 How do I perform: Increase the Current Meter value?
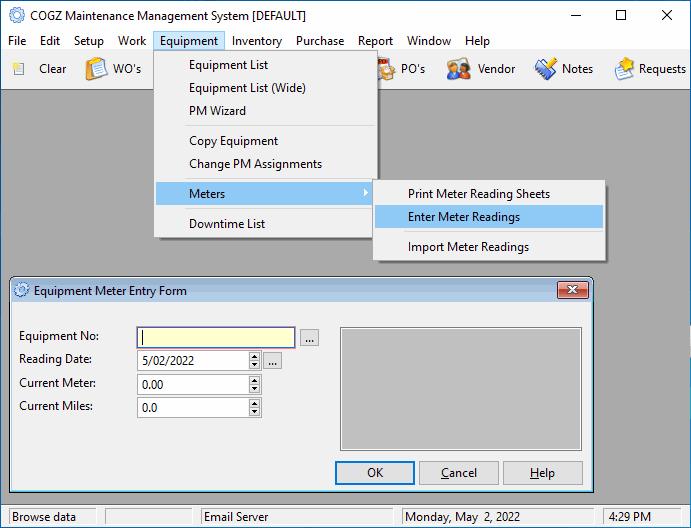[254, 380]
